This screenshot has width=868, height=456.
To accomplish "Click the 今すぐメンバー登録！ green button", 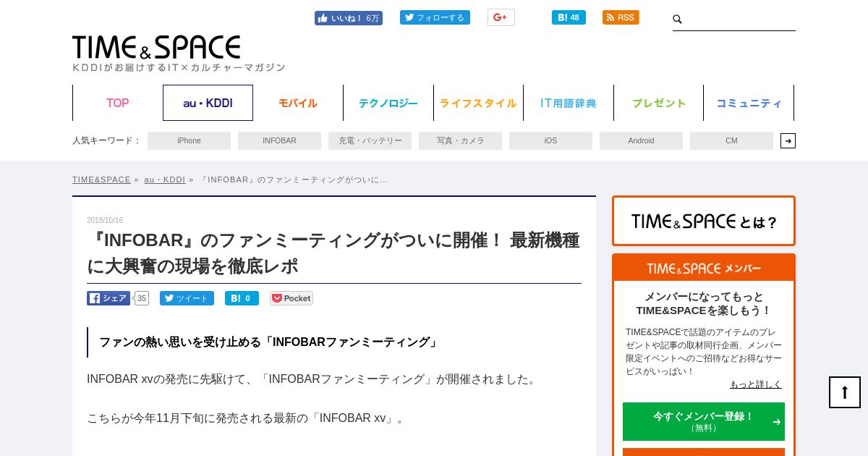I will click(704, 421).
